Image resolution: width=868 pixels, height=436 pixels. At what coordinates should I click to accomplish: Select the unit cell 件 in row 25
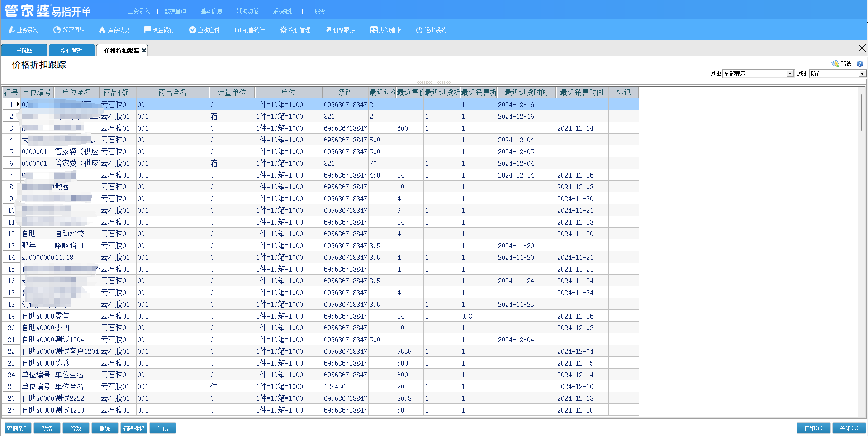coord(232,387)
